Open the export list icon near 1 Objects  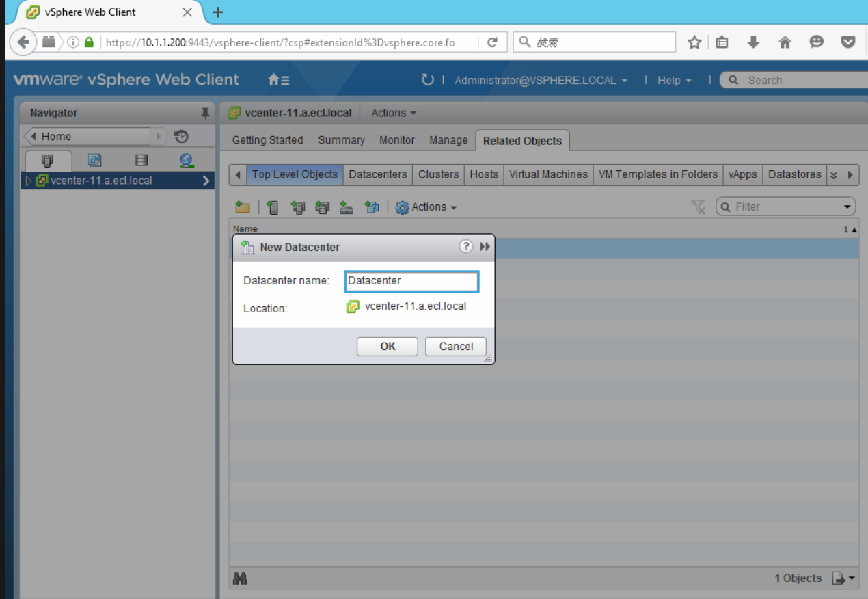(x=843, y=578)
